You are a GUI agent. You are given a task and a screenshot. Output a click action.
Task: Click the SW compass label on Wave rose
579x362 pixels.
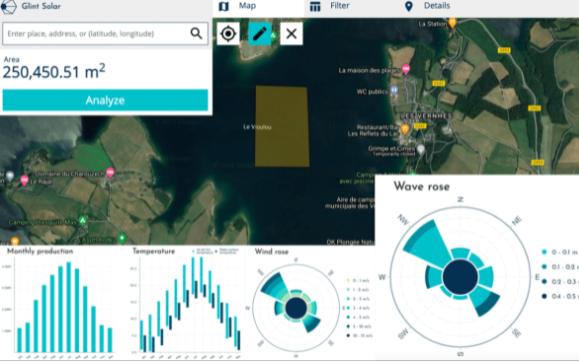click(404, 334)
